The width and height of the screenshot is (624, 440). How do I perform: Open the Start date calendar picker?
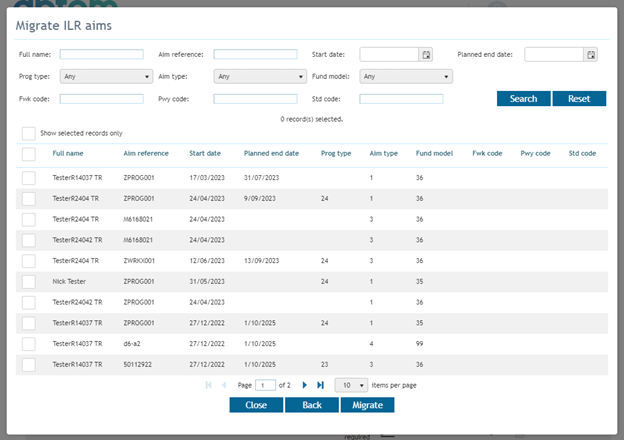coord(426,55)
